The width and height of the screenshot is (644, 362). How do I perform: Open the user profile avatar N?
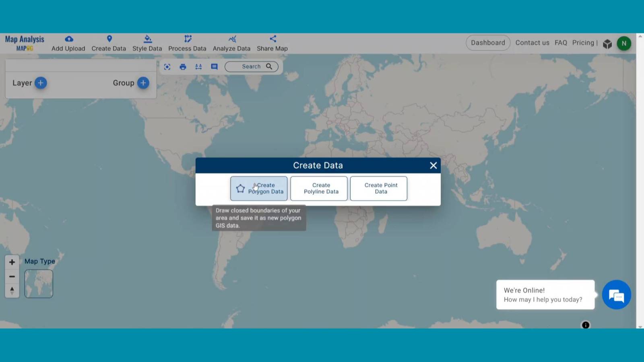[x=624, y=43]
